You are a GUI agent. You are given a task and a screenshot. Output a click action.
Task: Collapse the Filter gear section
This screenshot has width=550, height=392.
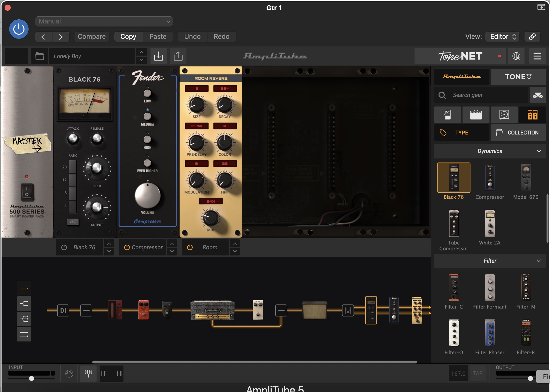point(539,261)
